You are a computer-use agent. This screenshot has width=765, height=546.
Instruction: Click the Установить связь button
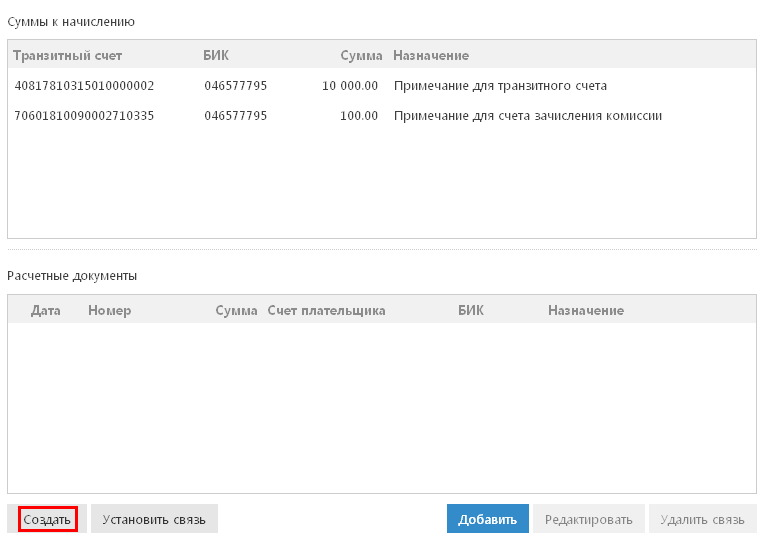pyautogui.click(x=154, y=519)
